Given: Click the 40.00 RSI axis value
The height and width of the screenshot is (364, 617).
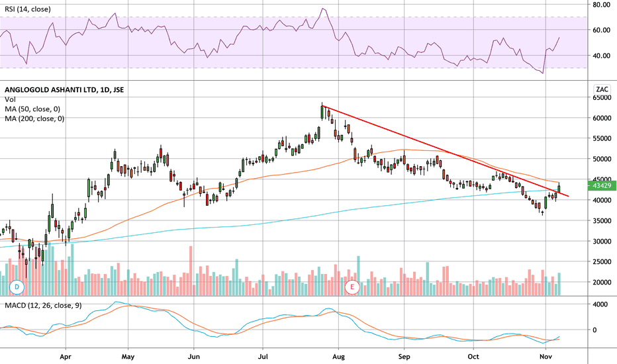Looking at the screenshot, I should [x=602, y=56].
